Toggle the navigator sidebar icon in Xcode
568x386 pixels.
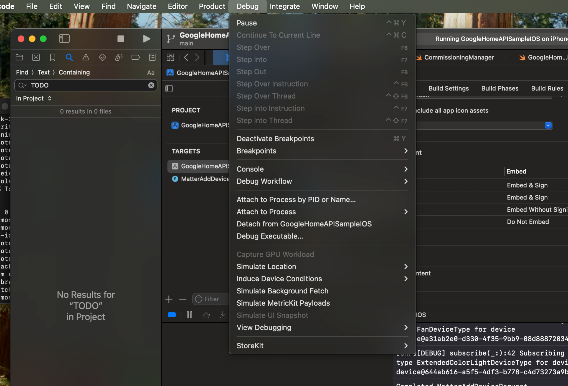64,39
